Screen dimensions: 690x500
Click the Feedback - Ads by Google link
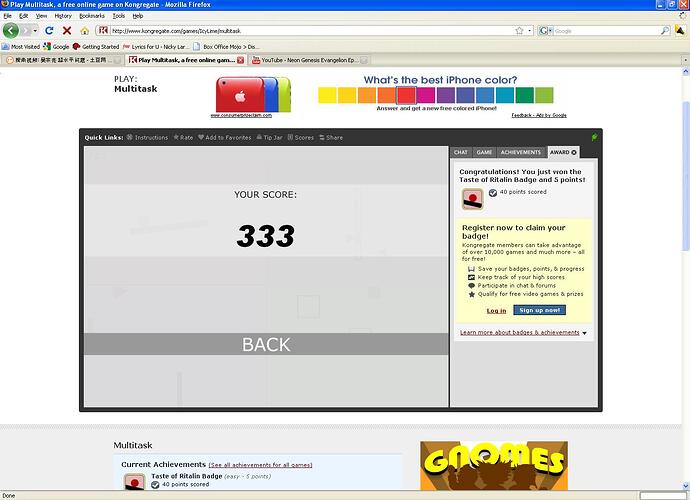click(539, 115)
